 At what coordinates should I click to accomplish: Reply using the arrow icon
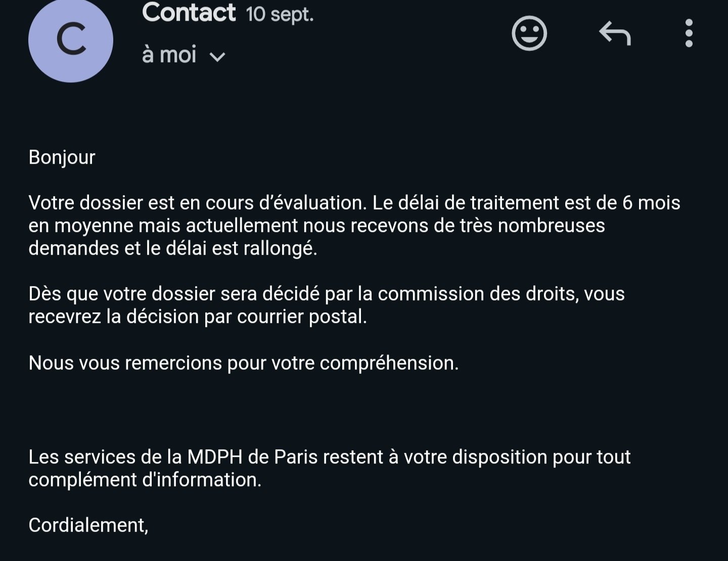(x=615, y=34)
